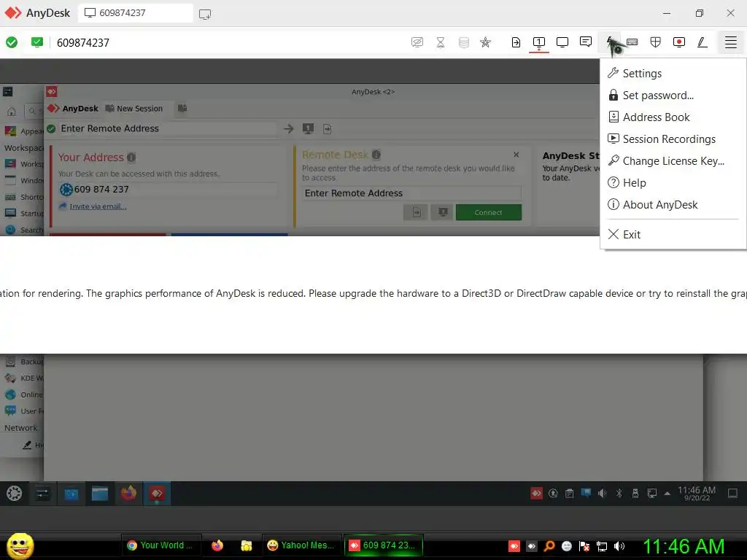Click the hourglass toolbar icon

pyautogui.click(x=441, y=42)
